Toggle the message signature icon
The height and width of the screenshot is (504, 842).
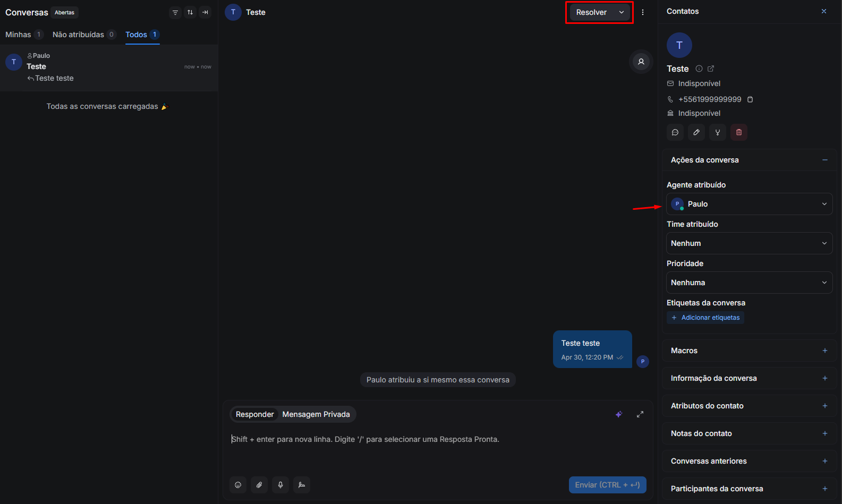click(302, 485)
